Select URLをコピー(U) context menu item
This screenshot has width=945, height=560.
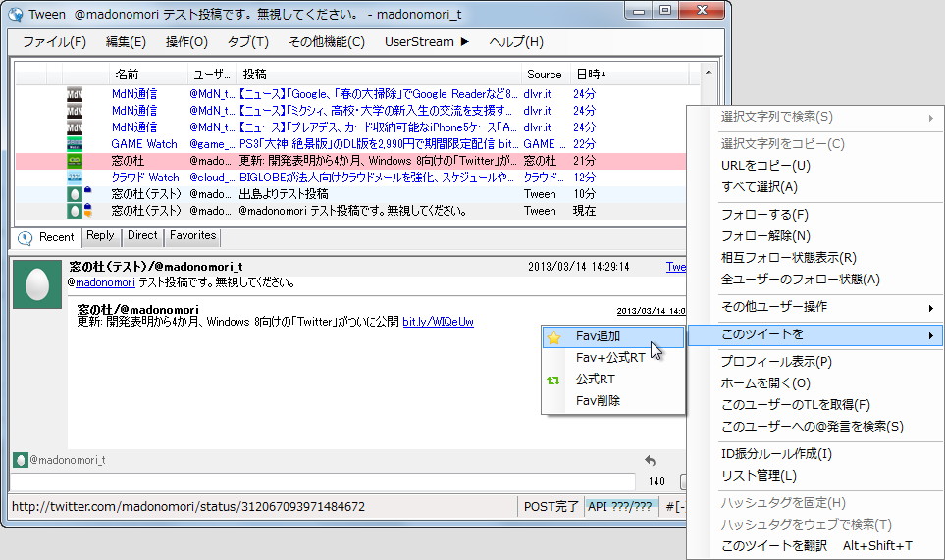[x=815, y=166]
